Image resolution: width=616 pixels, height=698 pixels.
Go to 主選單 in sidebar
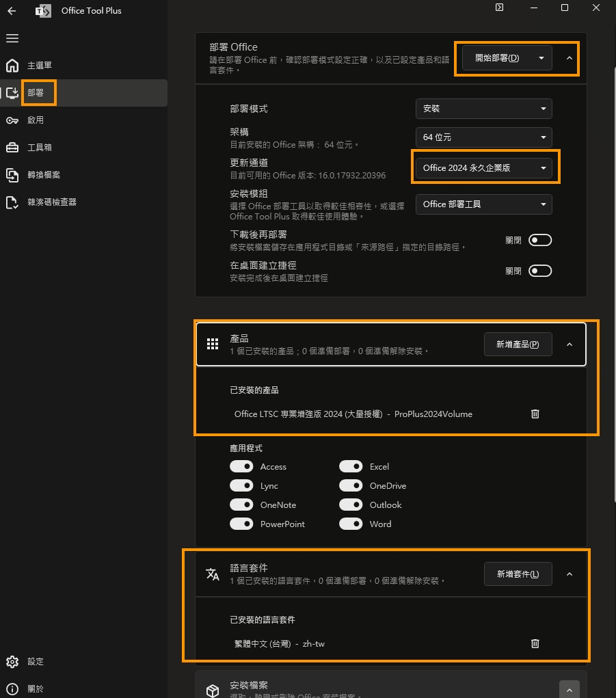[x=83, y=66]
